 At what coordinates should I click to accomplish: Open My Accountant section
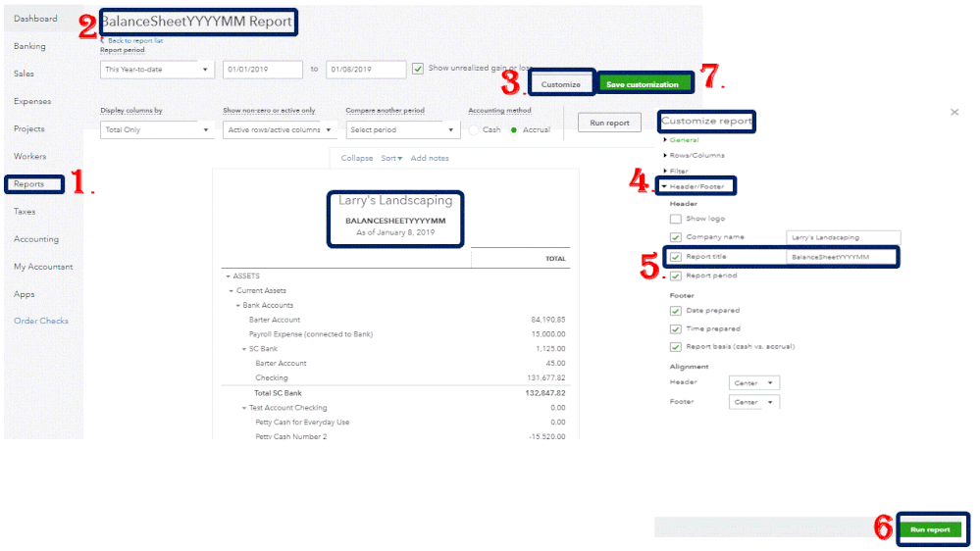[x=43, y=266]
